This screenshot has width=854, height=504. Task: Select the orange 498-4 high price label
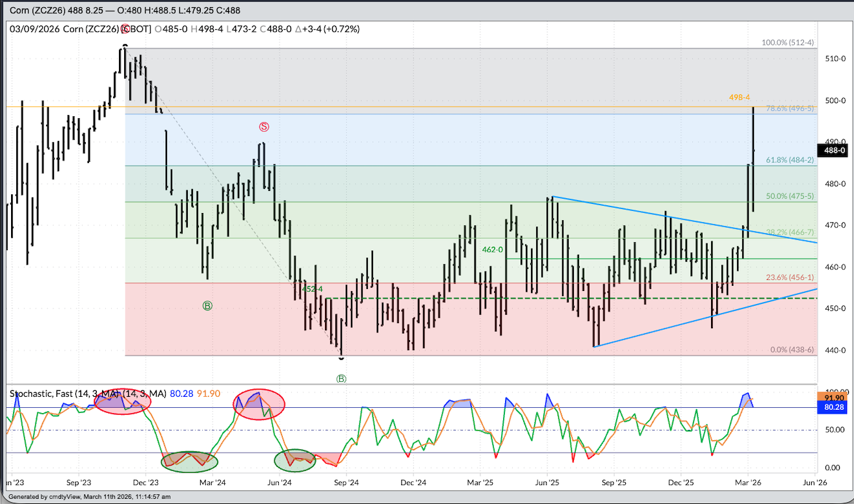pyautogui.click(x=740, y=97)
